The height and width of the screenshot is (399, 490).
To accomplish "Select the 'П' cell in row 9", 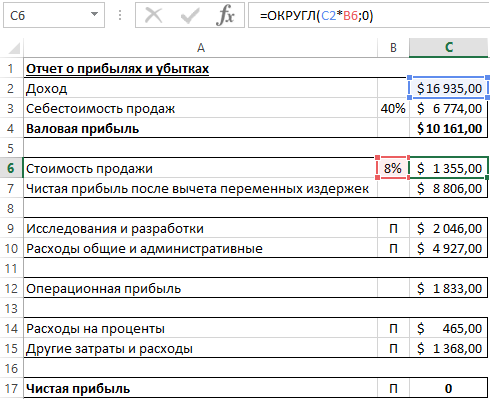I will click(x=393, y=228).
